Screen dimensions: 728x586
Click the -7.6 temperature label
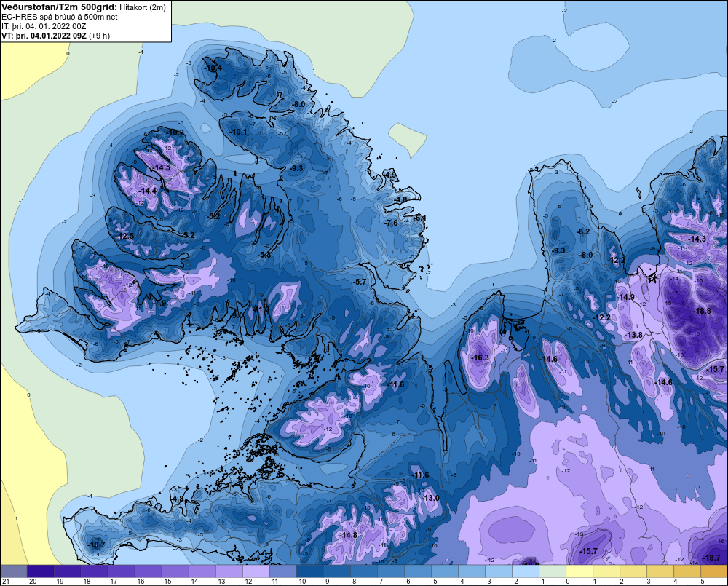click(x=392, y=223)
